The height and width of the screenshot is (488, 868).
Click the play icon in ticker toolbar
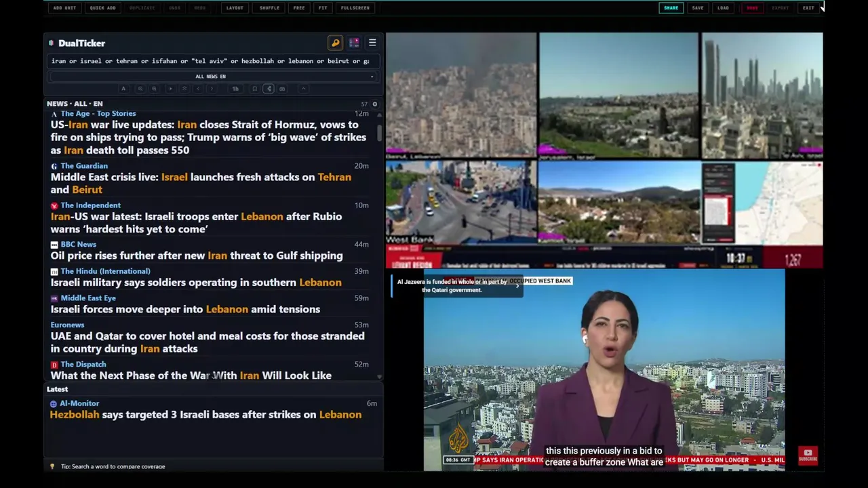170,89
